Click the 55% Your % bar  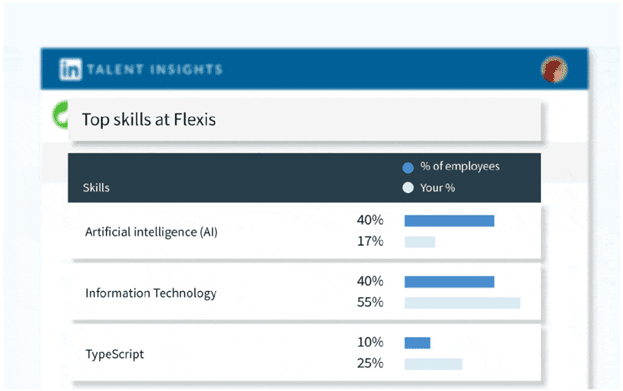(462, 303)
